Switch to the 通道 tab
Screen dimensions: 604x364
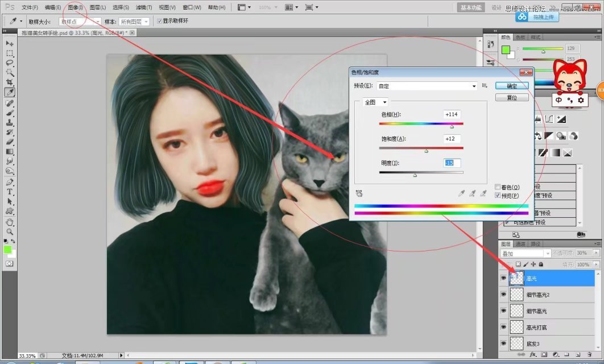[x=520, y=244]
